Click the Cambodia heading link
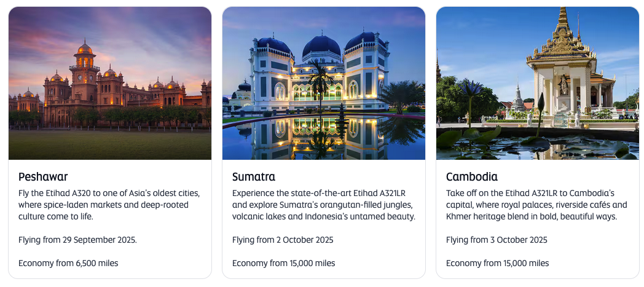This screenshot has height=287, width=644. pos(472,177)
